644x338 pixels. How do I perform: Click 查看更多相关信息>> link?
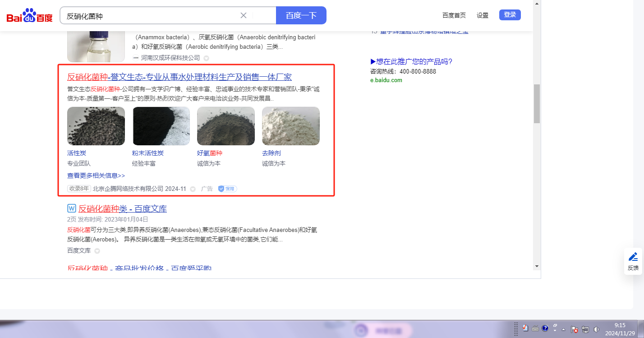(x=96, y=176)
